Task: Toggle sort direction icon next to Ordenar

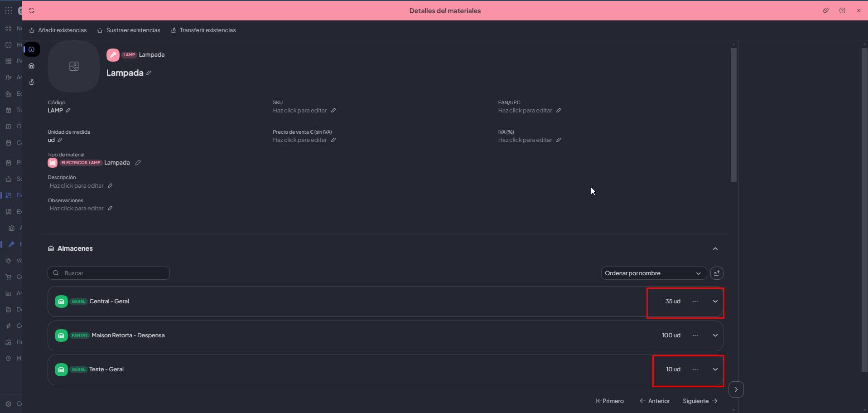Action: (717, 273)
